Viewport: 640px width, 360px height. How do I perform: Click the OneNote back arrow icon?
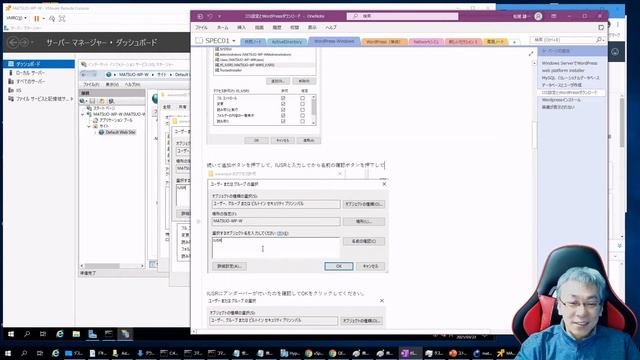pos(200,16)
